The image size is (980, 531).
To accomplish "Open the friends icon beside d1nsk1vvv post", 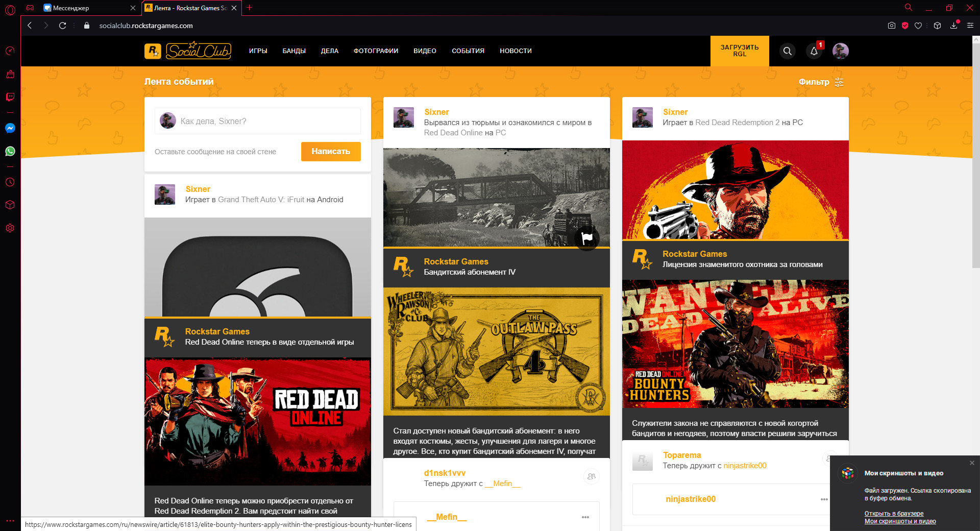I will 591,476.
